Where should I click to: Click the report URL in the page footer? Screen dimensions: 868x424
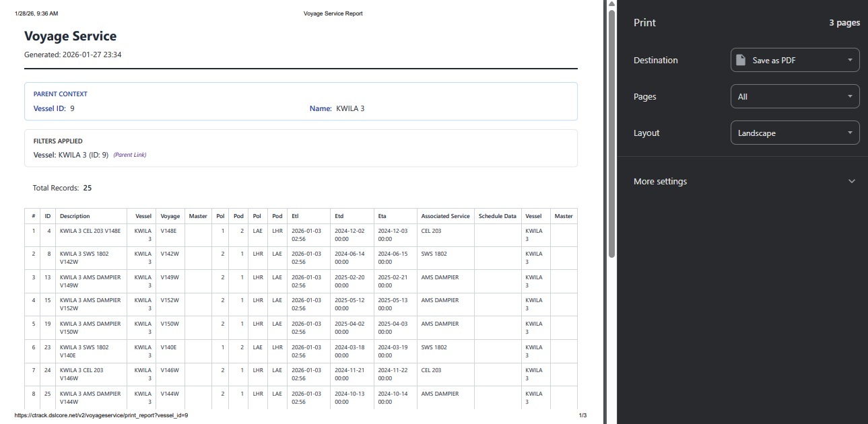click(x=101, y=415)
